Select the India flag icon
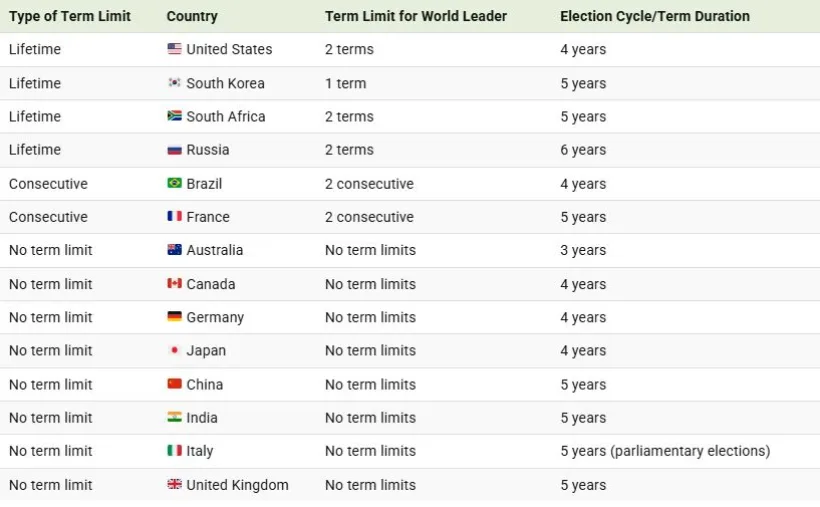The width and height of the screenshot is (820, 507). coord(174,418)
